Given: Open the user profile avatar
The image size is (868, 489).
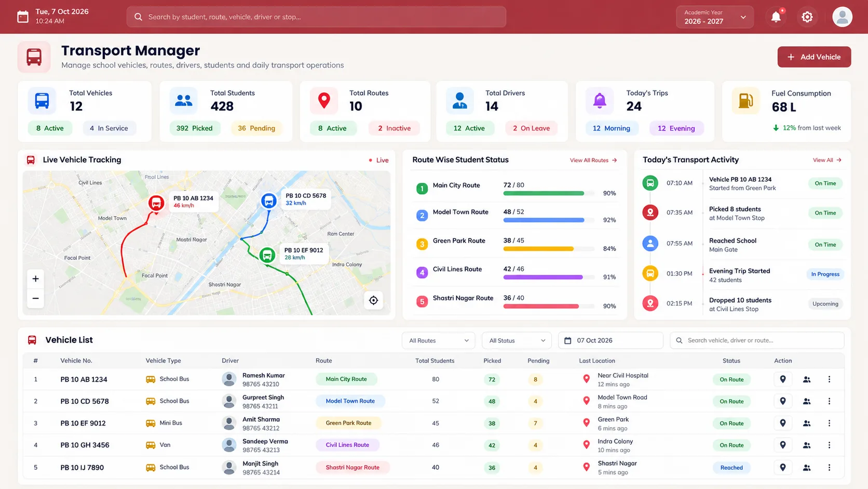Looking at the screenshot, I should (842, 17).
